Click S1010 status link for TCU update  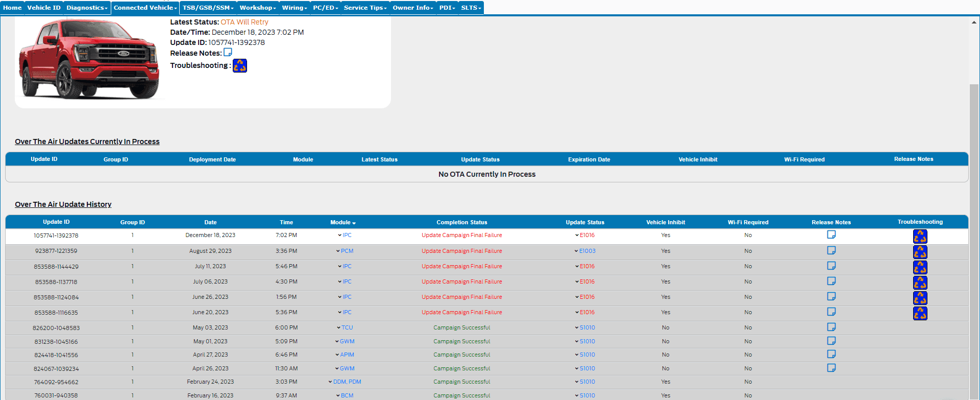tap(587, 327)
